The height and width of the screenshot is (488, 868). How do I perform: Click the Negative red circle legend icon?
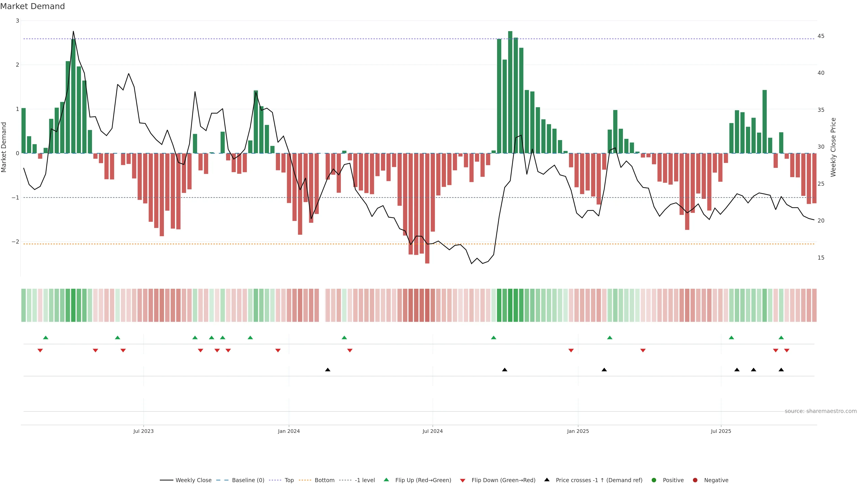click(x=695, y=480)
